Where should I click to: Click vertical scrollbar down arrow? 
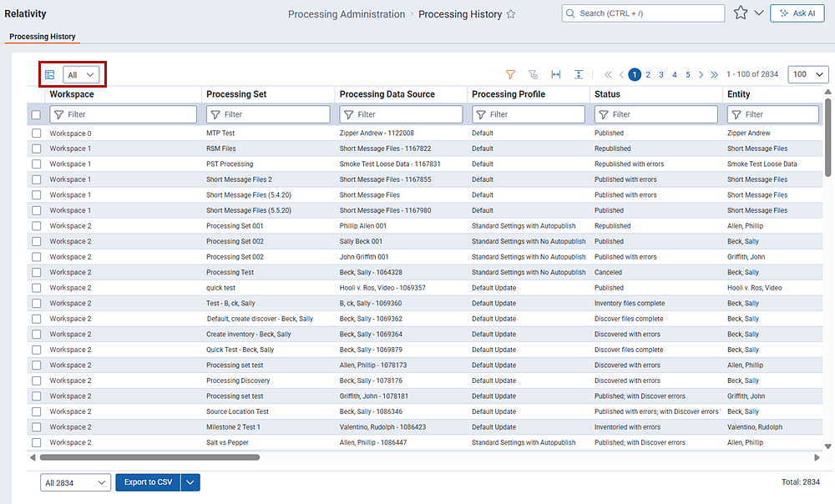pyautogui.click(x=827, y=446)
